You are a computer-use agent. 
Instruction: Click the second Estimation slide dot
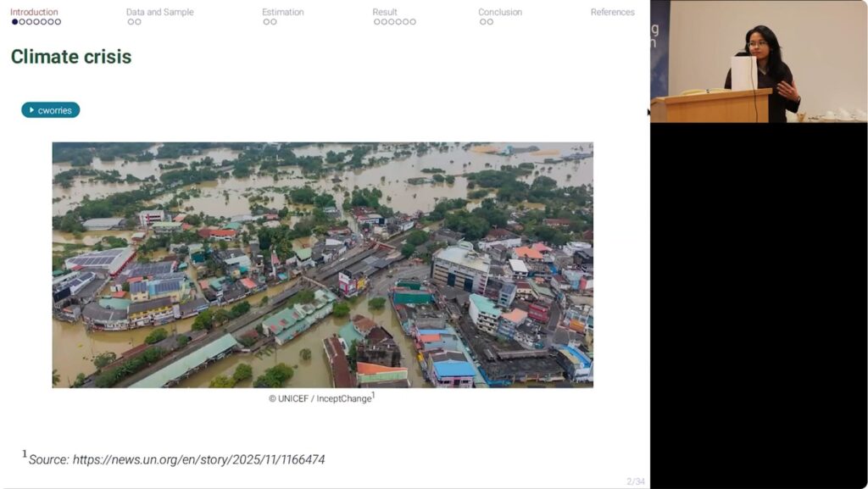pyautogui.click(x=274, y=22)
